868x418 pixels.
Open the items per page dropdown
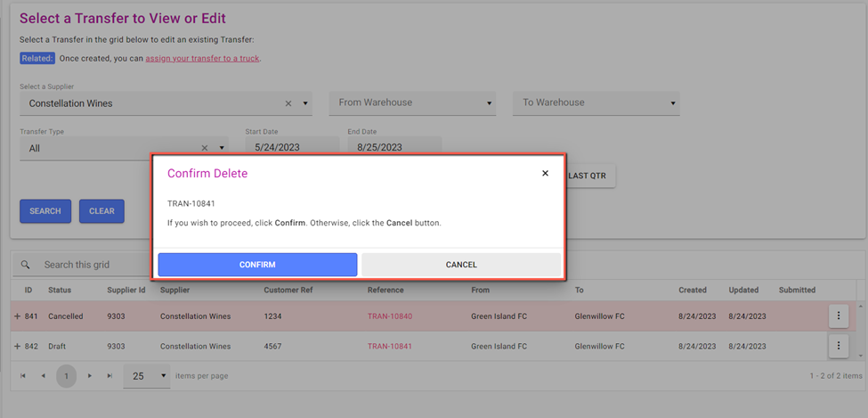[147, 376]
